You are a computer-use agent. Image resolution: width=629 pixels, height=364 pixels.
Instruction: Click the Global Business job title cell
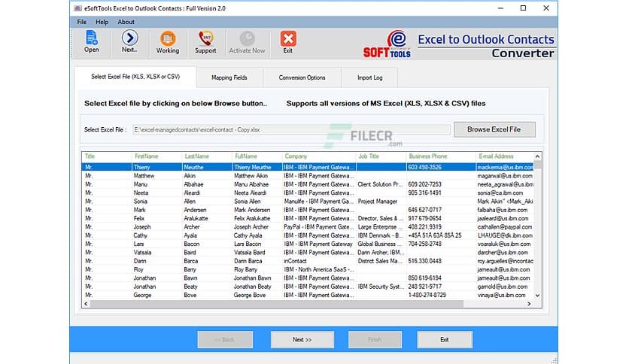tap(381, 244)
